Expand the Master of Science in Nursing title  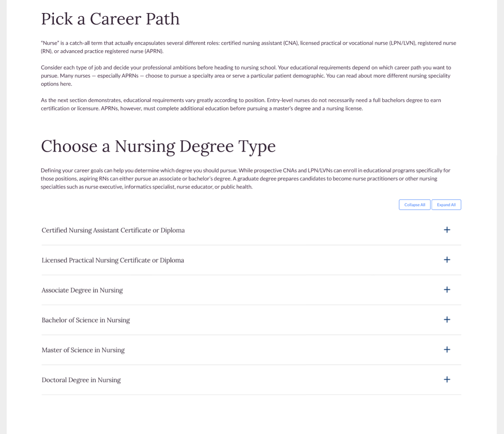83,350
